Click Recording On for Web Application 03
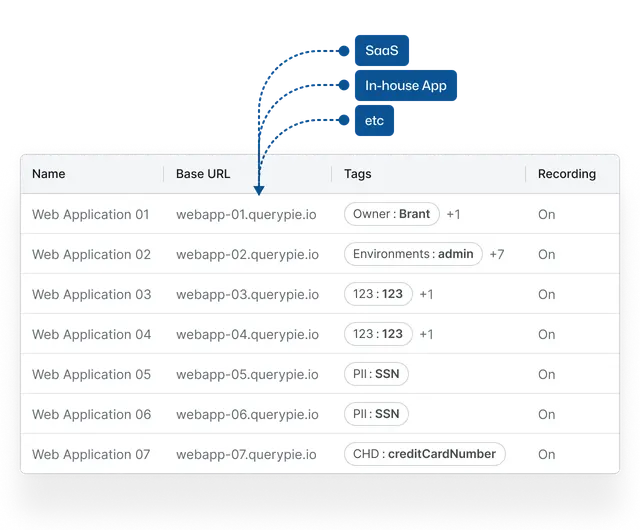Screen dimensions: 640x530 click(x=547, y=294)
